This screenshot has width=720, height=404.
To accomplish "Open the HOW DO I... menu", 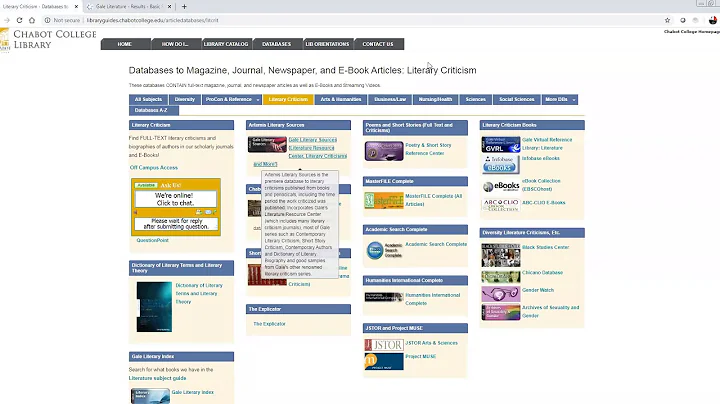I will point(175,44).
